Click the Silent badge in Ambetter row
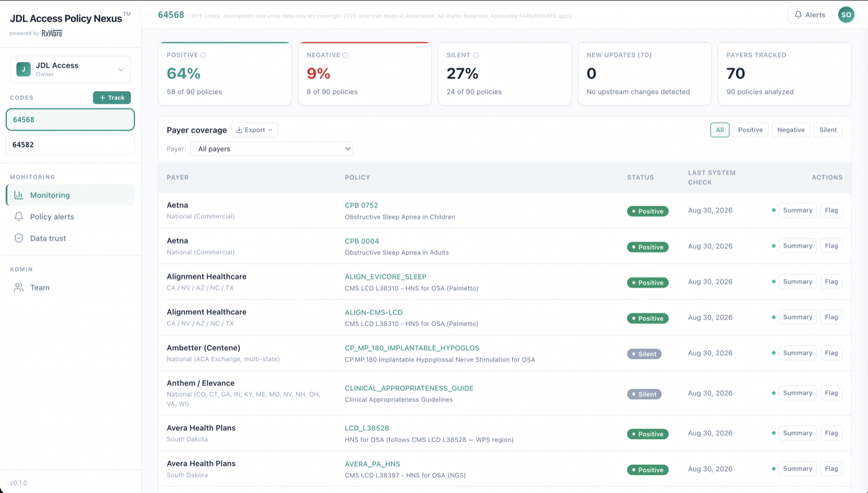The height and width of the screenshot is (493, 868). tap(644, 354)
